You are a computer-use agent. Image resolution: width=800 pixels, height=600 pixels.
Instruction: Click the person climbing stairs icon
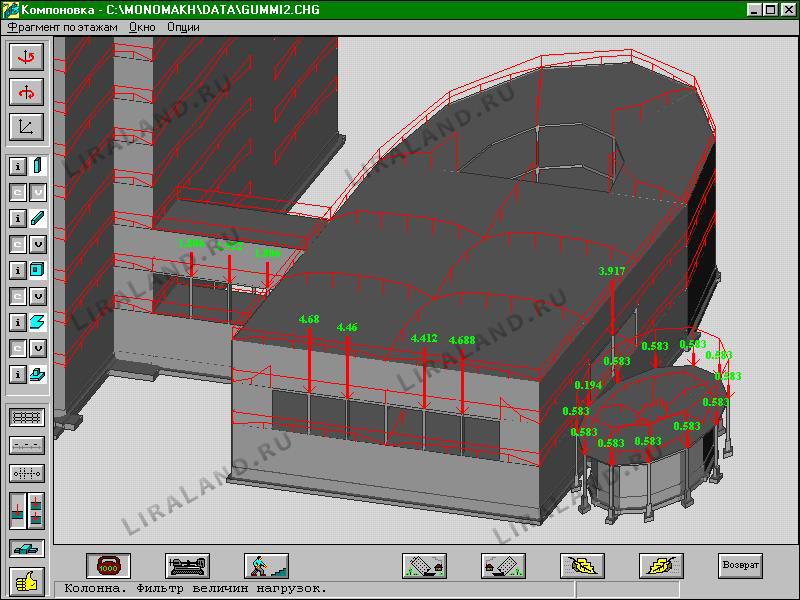pos(266,565)
